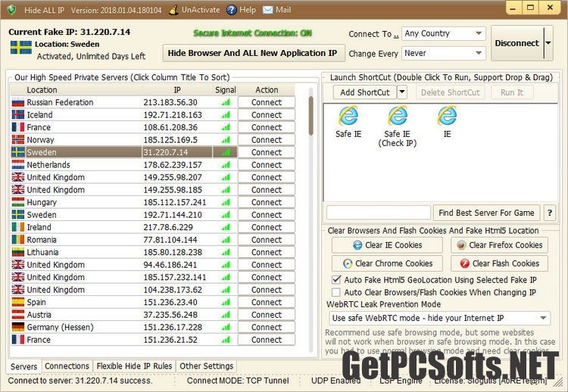The height and width of the screenshot is (392, 568).
Task: Connect to Hungary server
Action: coord(267,202)
